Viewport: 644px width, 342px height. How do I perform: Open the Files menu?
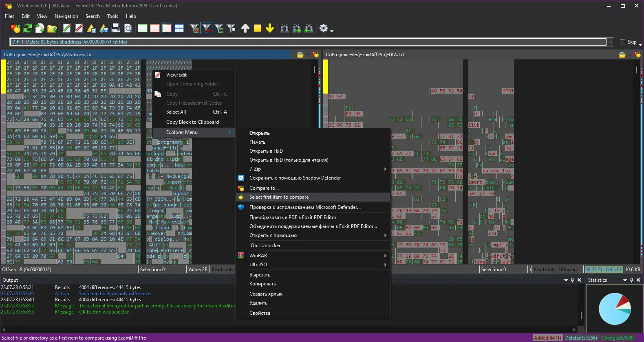point(9,16)
